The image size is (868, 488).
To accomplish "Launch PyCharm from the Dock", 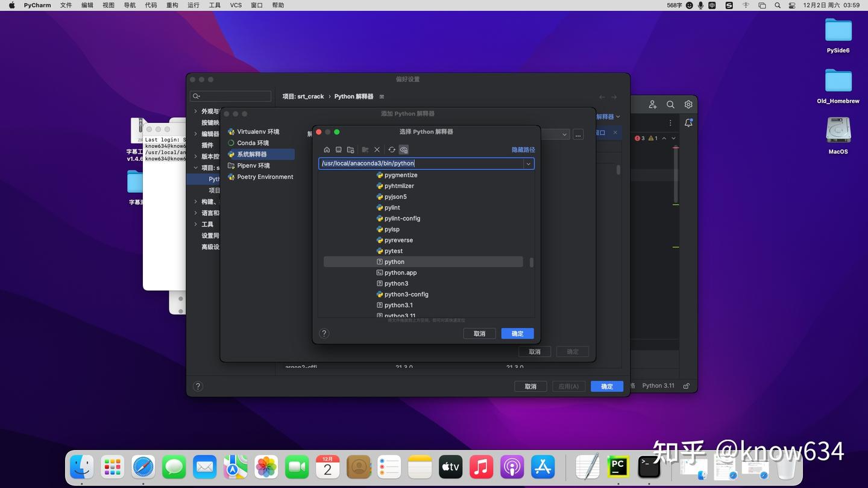I will (x=617, y=466).
